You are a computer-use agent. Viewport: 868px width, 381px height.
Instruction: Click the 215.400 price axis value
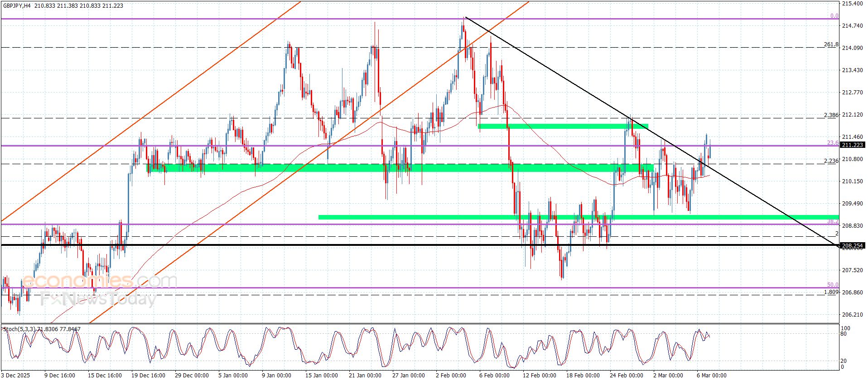(852, 4)
